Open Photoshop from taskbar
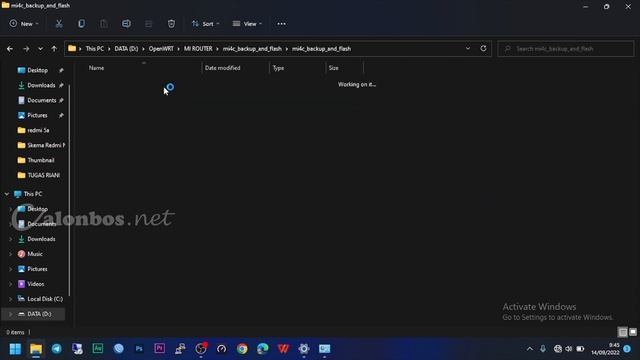This screenshot has width=640, height=360. tap(139, 349)
